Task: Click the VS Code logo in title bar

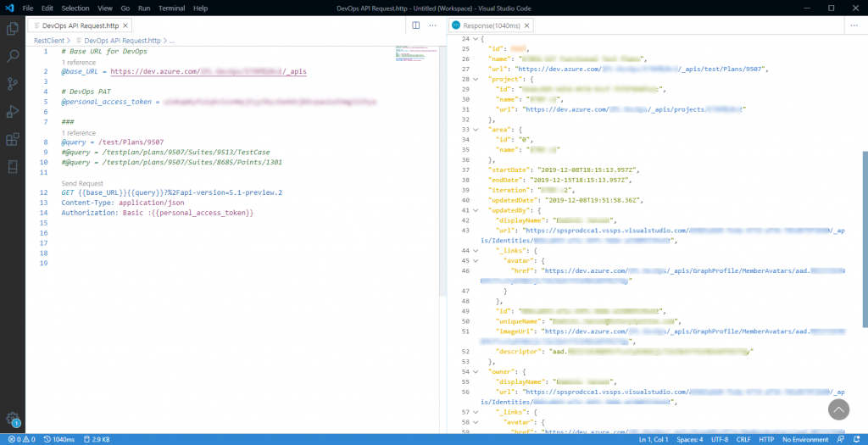Action: click(x=9, y=8)
